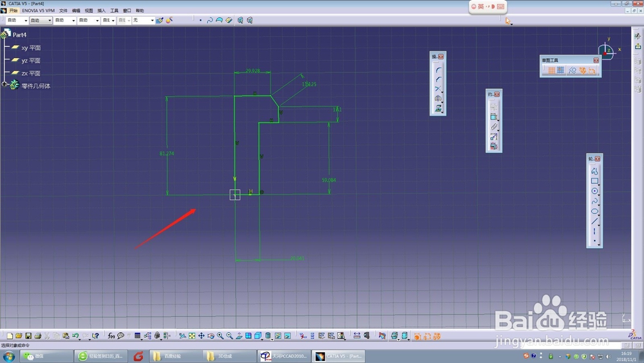This screenshot has height=363, width=644.
Task: Zoom out with the magnifier minus icon
Action: [x=230, y=336]
